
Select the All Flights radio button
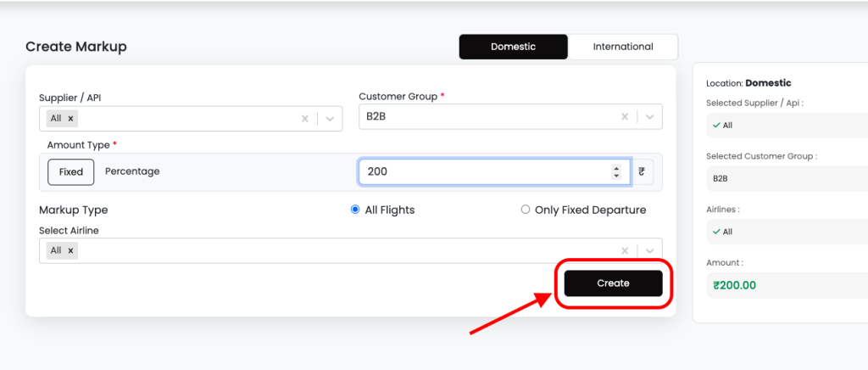[x=355, y=210]
